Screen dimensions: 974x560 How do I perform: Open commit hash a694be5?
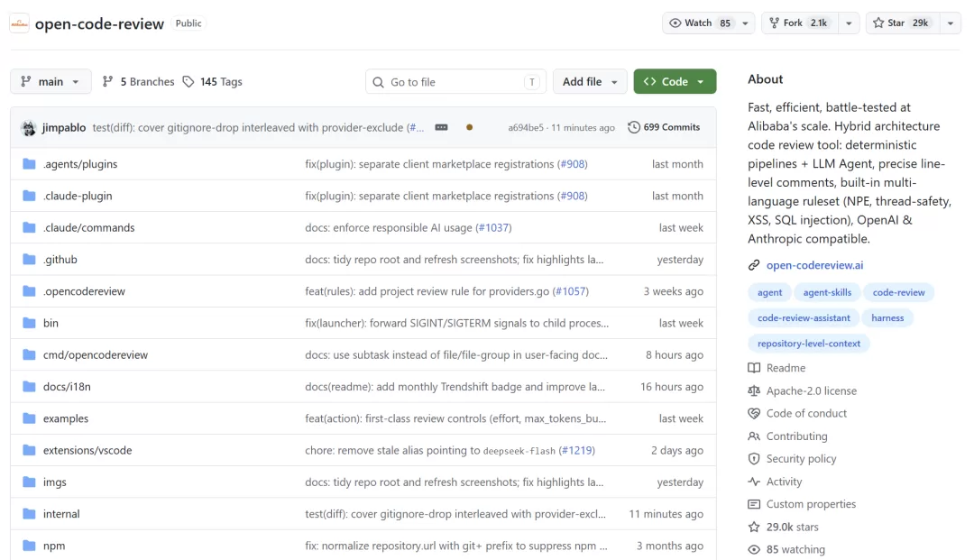tap(526, 127)
